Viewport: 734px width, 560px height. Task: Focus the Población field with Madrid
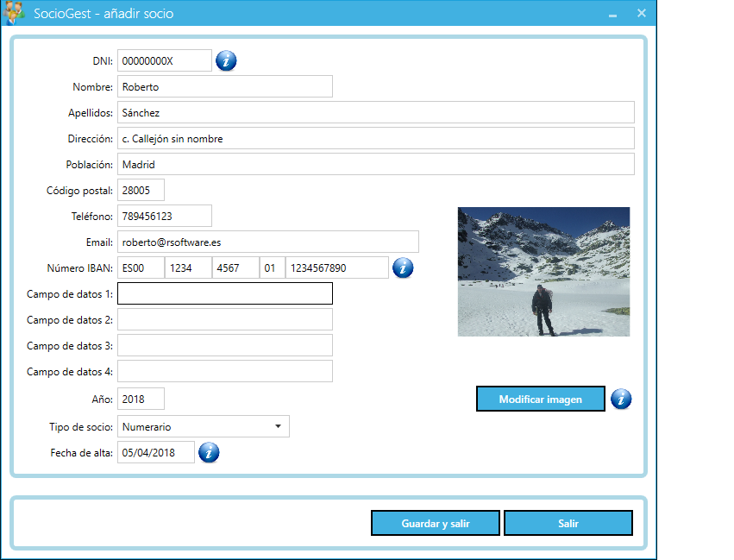376,164
